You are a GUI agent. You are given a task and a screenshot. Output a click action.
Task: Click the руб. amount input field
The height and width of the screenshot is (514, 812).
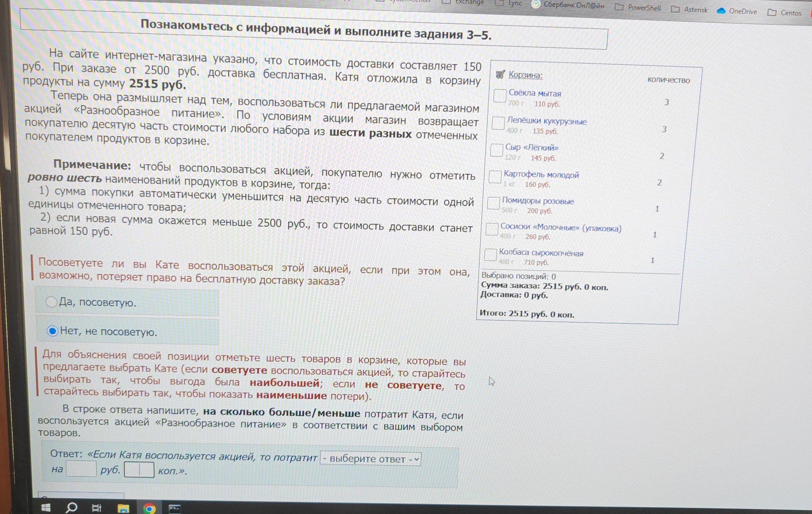[81, 469]
